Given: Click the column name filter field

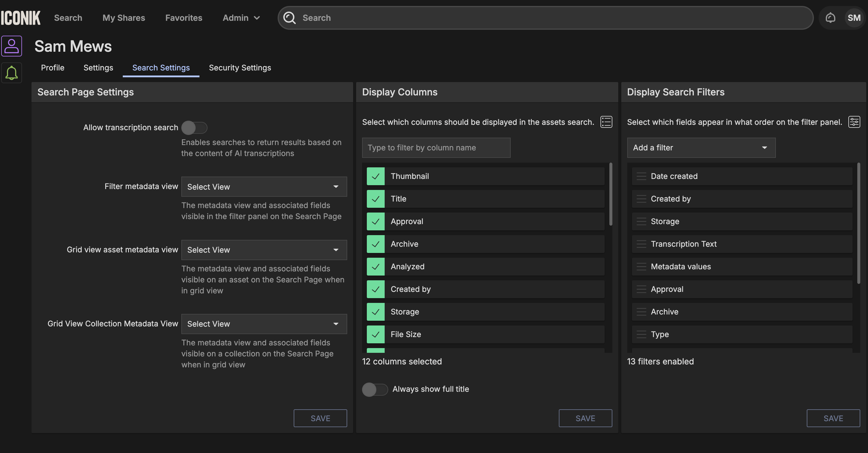Looking at the screenshot, I should [x=436, y=148].
